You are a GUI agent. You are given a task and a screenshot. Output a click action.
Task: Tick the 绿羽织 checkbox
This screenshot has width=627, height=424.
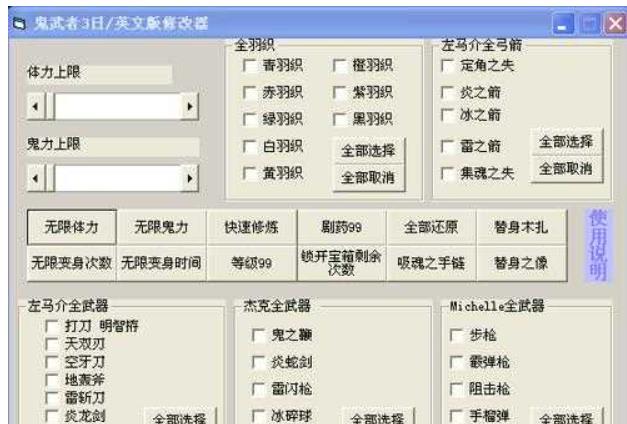click(250, 119)
